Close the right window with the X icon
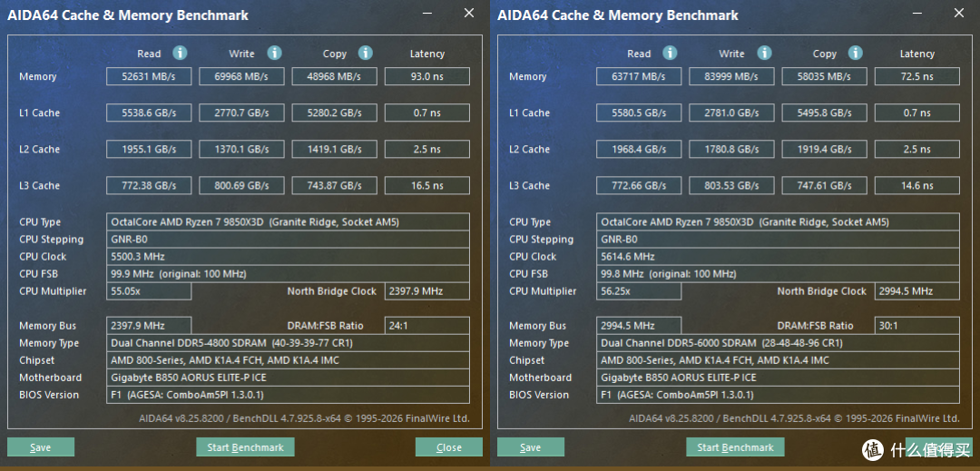This screenshot has height=471, width=980. coord(959,13)
